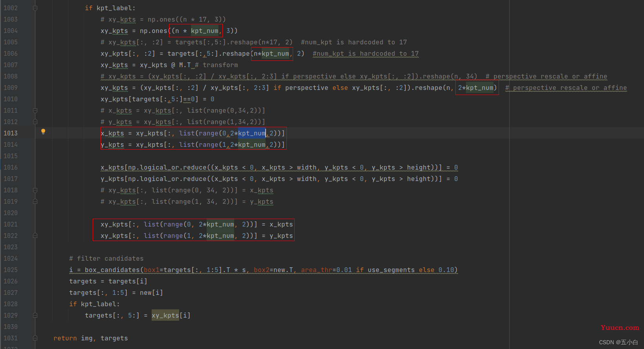This screenshot has width=644, height=349.
Task: Collapse the fold marker at line 1002
Action: [35, 8]
